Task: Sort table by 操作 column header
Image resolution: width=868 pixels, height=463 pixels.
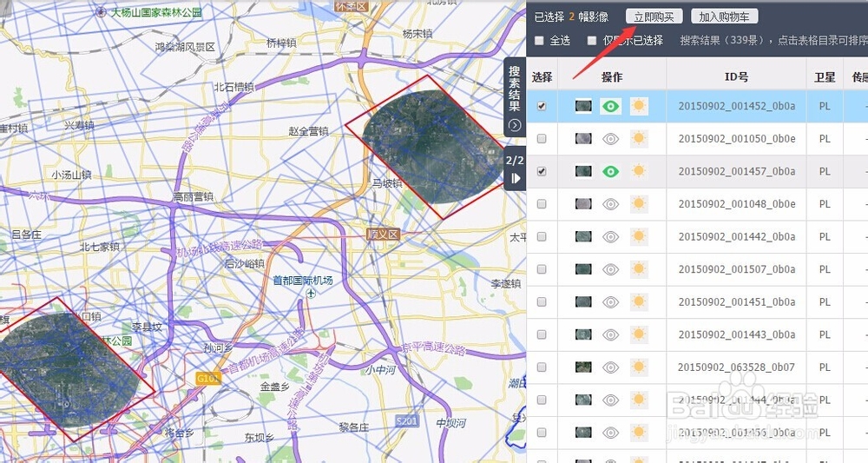Action: pos(612,77)
